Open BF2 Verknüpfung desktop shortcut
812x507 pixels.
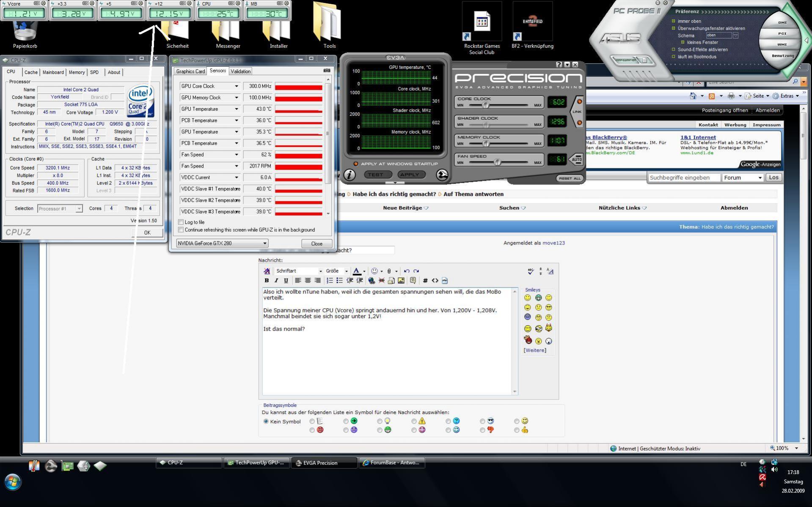click(532, 25)
